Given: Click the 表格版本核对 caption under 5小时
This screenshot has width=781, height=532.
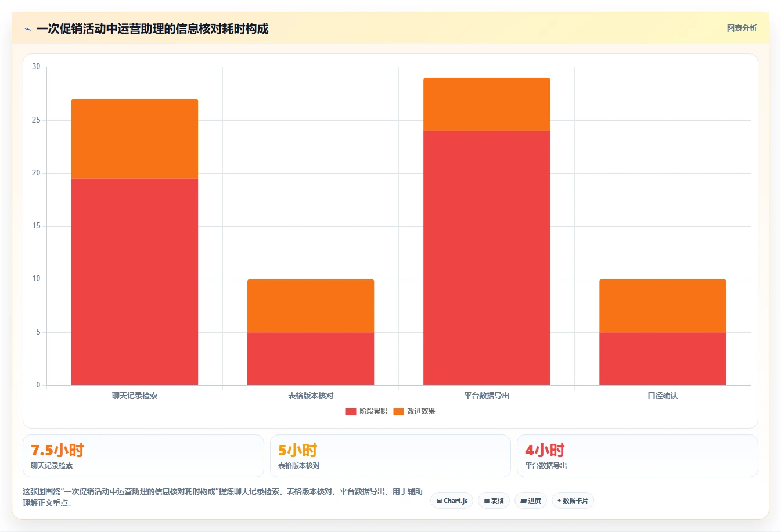Looking at the screenshot, I should 299,466.
